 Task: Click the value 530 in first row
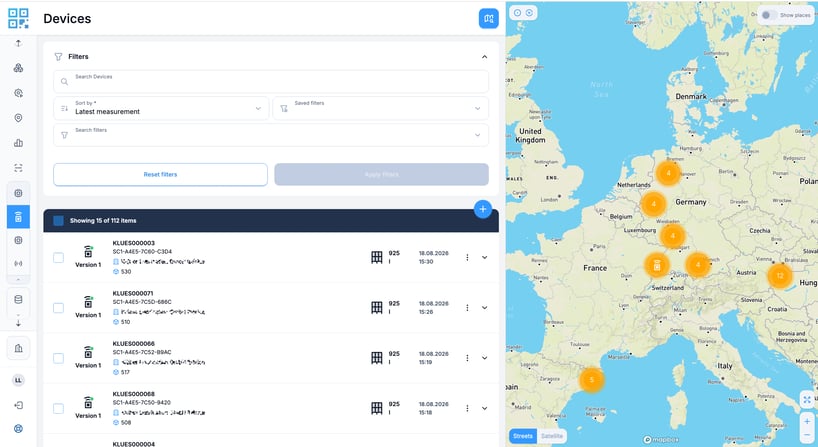pyautogui.click(x=126, y=272)
